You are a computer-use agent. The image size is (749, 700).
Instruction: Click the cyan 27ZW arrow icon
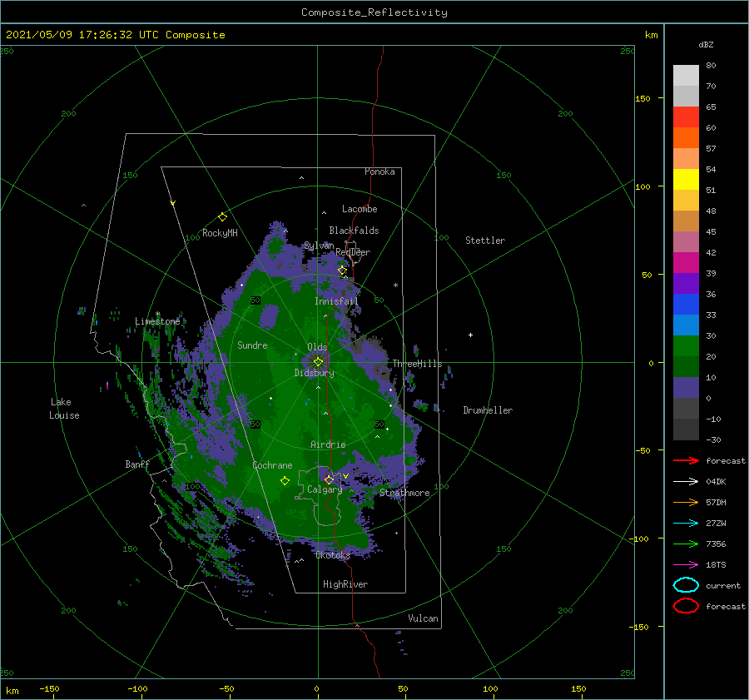pos(686,523)
